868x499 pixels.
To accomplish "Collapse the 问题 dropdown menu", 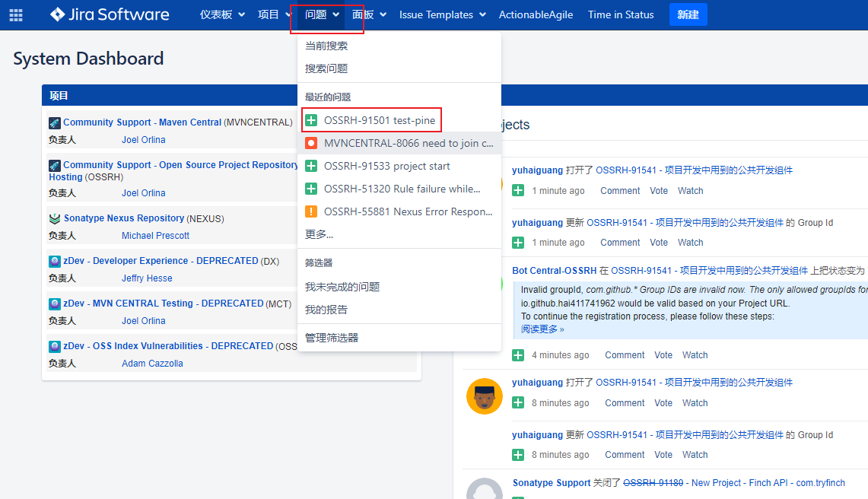I will [322, 14].
